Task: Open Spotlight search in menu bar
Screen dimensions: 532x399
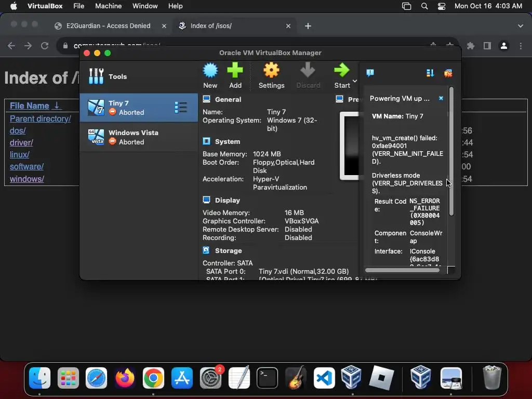Action: [x=424, y=6]
